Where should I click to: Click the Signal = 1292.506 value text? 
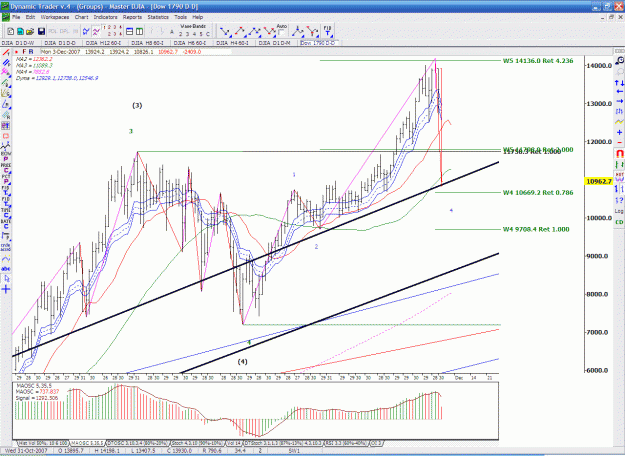[x=37, y=398]
